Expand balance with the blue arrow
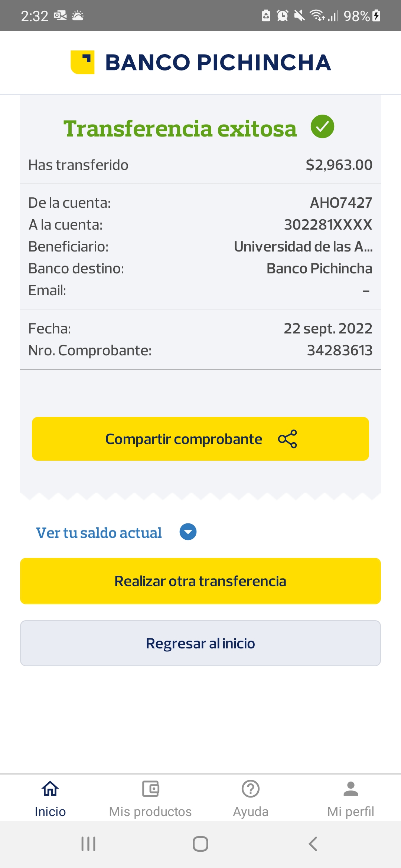This screenshot has height=868, width=401. pos(188,532)
